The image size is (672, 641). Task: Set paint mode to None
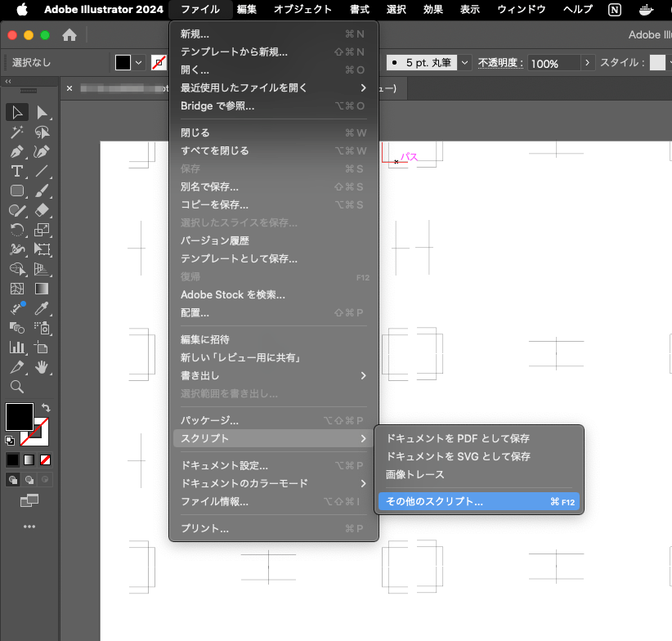[45, 459]
